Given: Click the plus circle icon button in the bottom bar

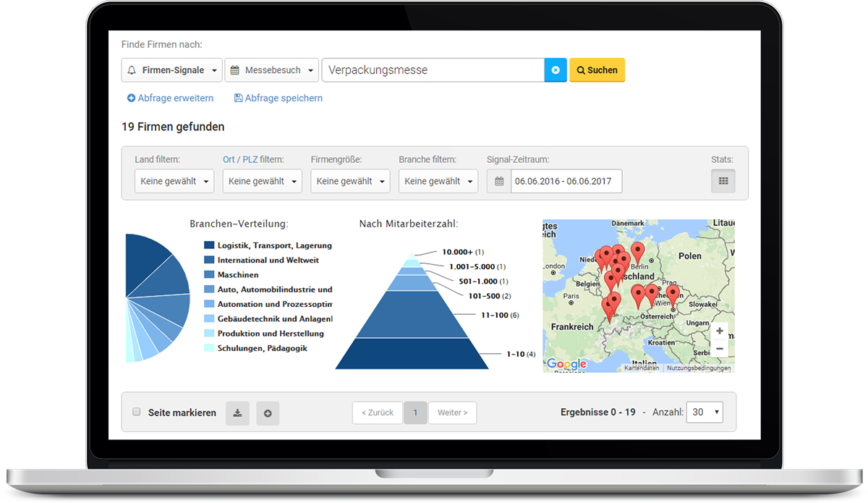Looking at the screenshot, I should point(268,413).
